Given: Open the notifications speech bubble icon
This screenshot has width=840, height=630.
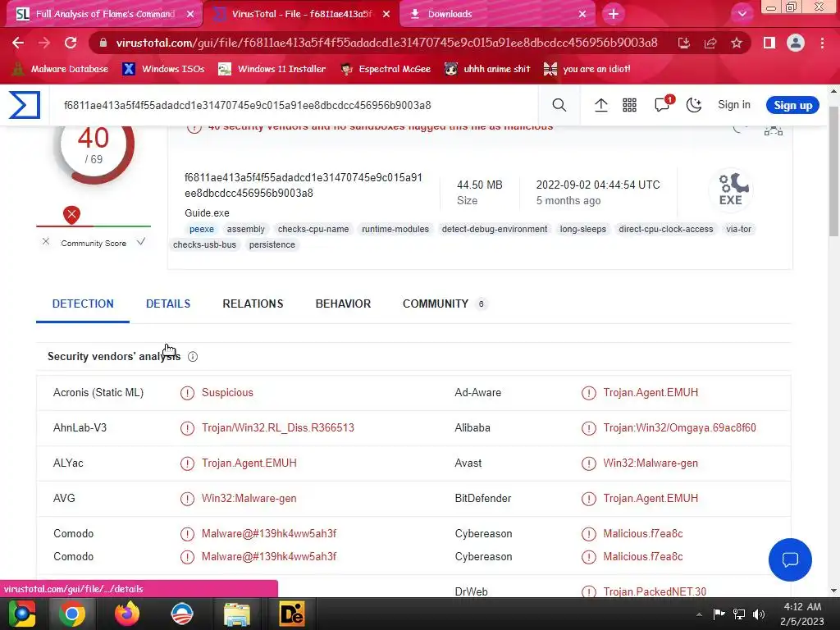Looking at the screenshot, I should (663, 104).
